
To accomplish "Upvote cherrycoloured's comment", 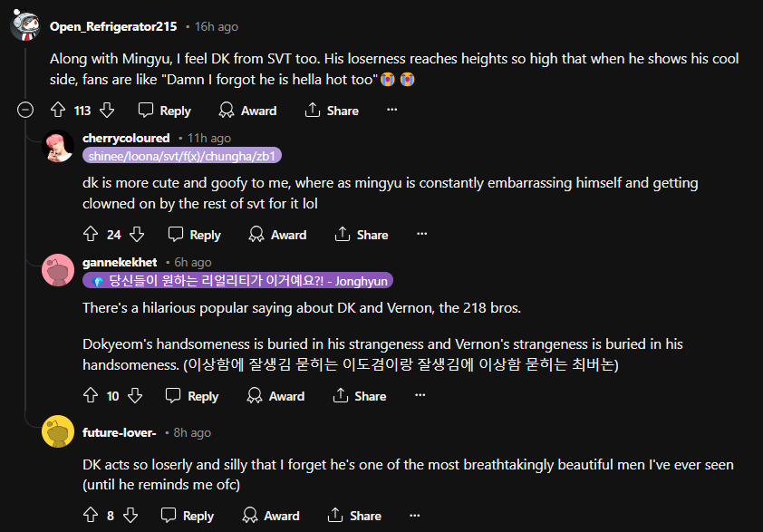I will (x=90, y=235).
